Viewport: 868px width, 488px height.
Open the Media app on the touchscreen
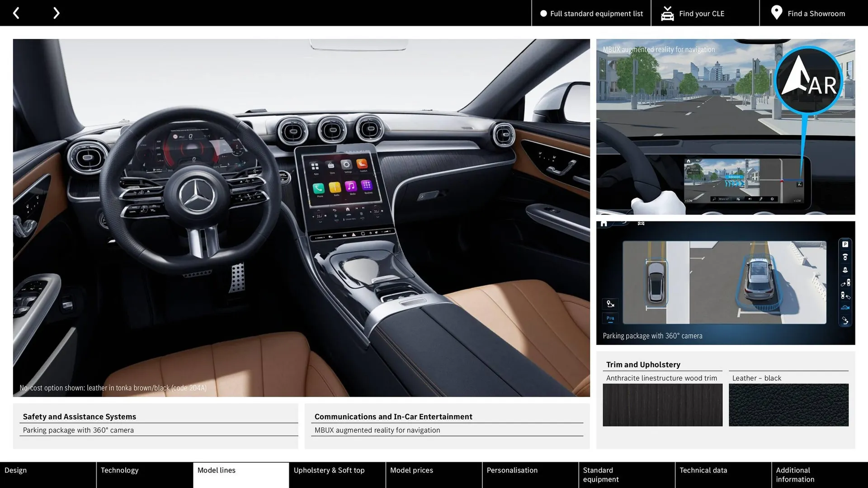[x=351, y=187]
